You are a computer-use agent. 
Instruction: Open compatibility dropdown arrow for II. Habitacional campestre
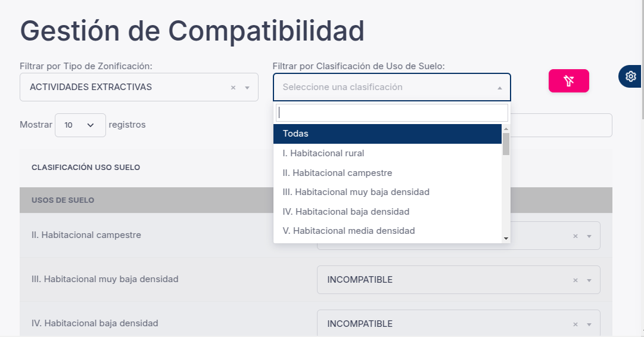pyautogui.click(x=589, y=236)
